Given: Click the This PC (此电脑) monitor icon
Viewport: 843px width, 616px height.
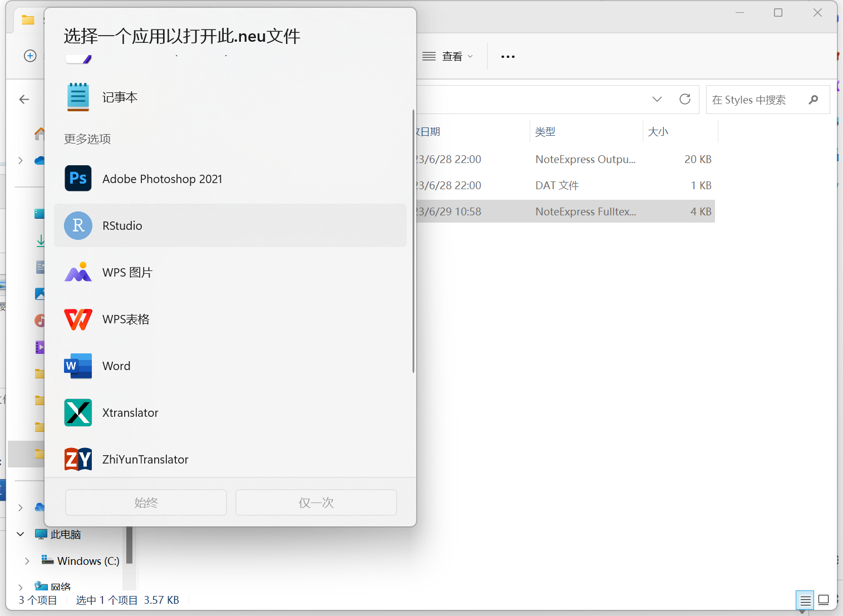Looking at the screenshot, I should (x=41, y=534).
